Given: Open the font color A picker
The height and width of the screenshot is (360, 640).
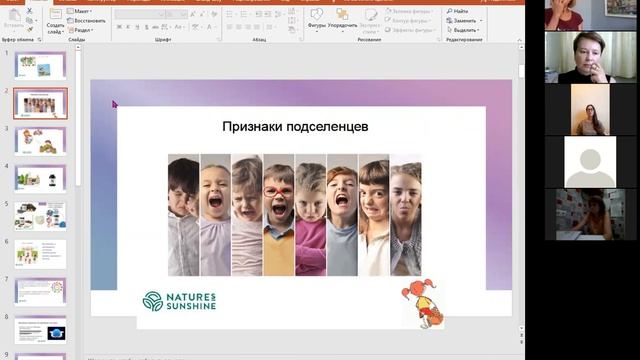Looking at the screenshot, I should pos(210,27).
